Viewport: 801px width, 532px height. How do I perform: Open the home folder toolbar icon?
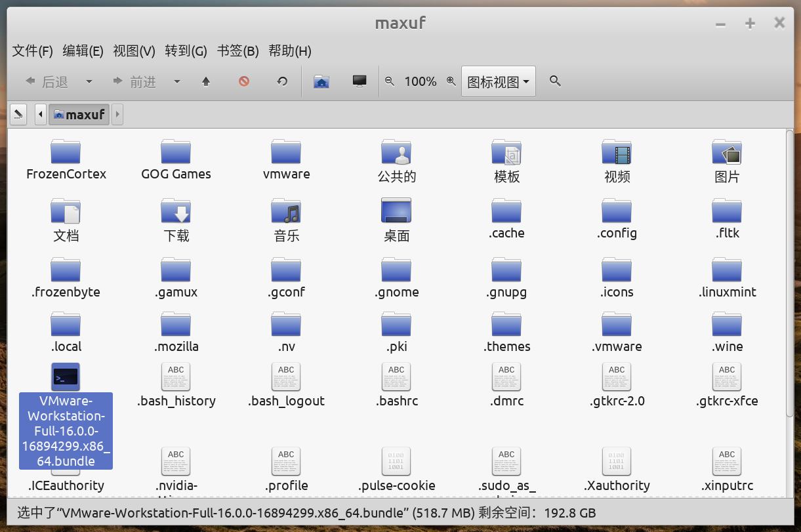[x=321, y=81]
